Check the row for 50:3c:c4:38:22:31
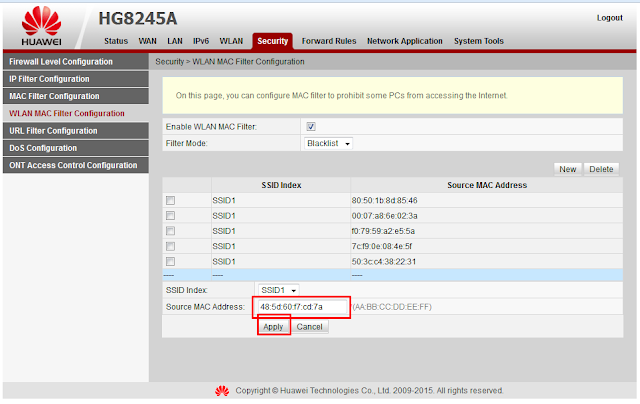Viewport: 640px width, 404px height. (x=170, y=262)
